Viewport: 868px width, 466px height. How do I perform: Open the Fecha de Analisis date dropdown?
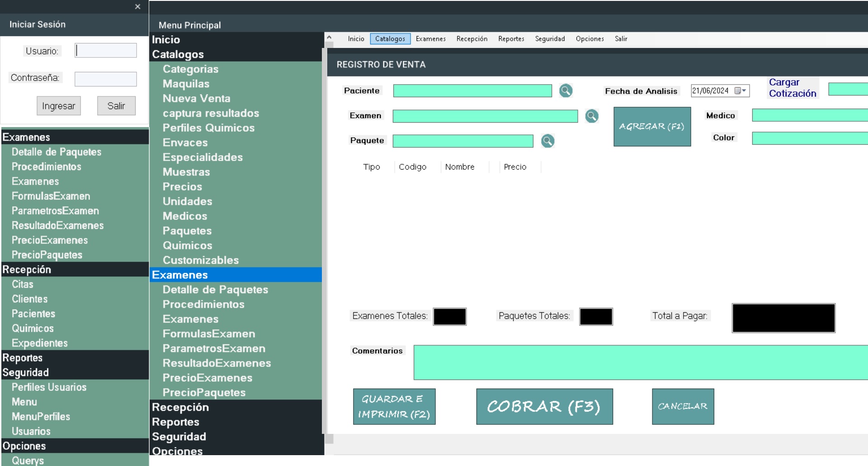[743, 91]
